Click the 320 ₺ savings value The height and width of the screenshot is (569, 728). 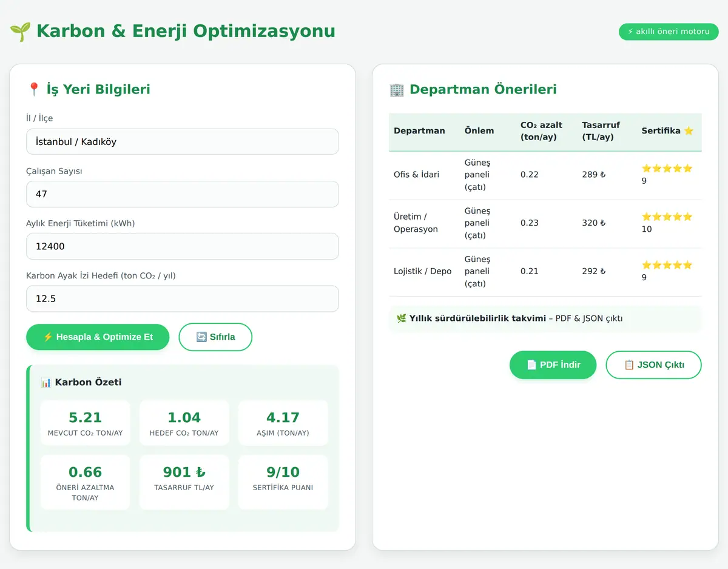(594, 223)
